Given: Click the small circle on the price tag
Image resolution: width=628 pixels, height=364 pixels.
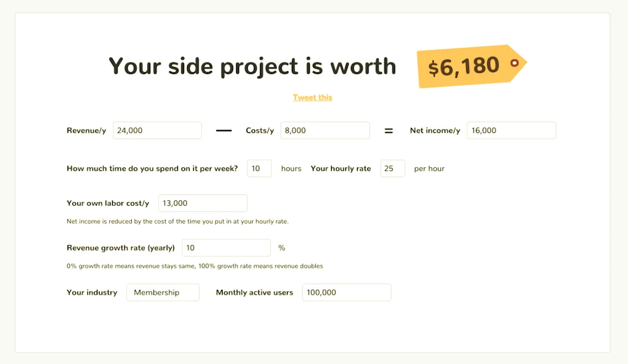Looking at the screenshot, I should point(514,63).
